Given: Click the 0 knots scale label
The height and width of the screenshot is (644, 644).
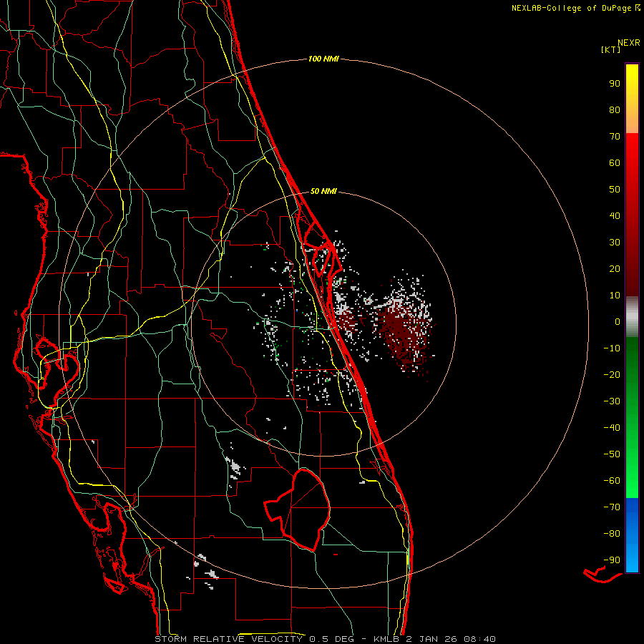Looking at the screenshot, I should click(618, 321).
